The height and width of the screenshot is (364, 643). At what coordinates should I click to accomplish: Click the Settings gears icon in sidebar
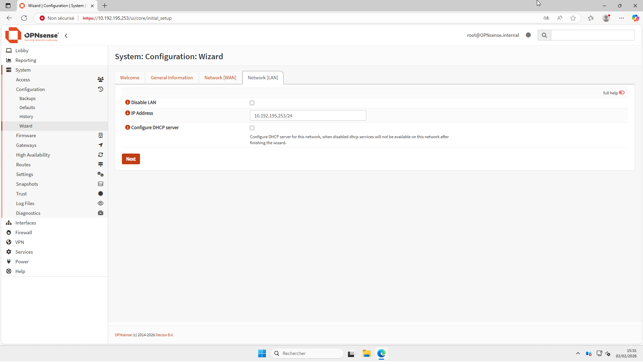coord(100,174)
